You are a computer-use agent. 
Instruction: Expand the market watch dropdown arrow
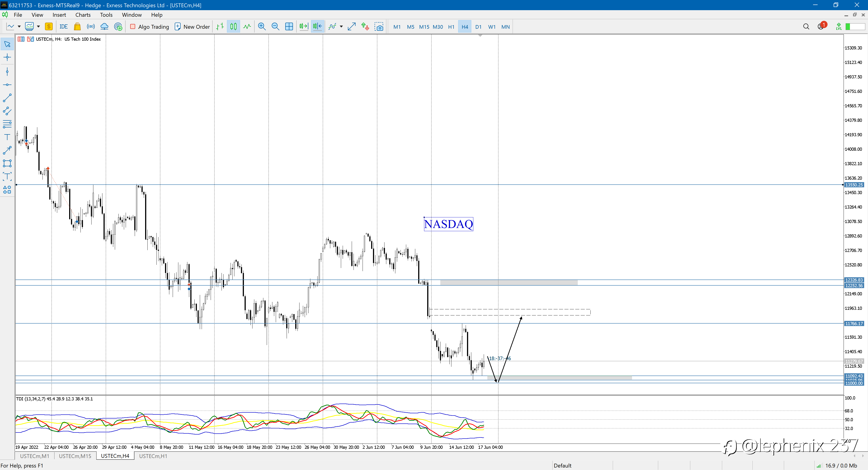[x=38, y=27]
